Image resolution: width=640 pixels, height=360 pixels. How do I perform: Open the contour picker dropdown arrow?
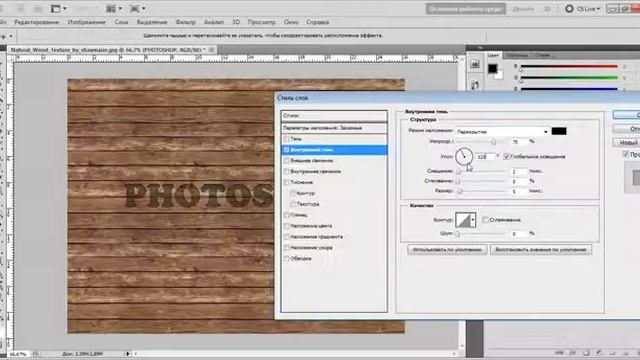click(x=473, y=220)
